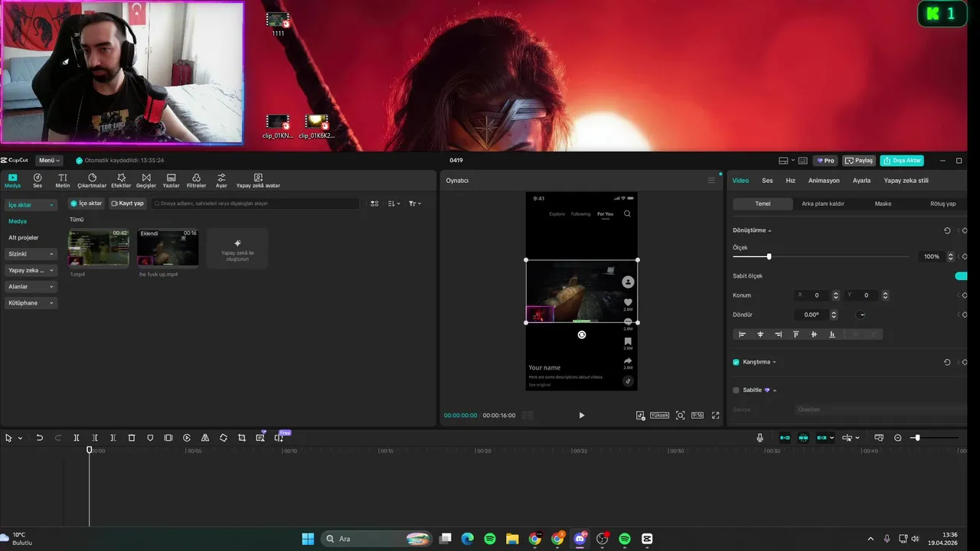This screenshot has height=551, width=980.
Task: Click the Dışa Aktar export button
Action: (902, 161)
